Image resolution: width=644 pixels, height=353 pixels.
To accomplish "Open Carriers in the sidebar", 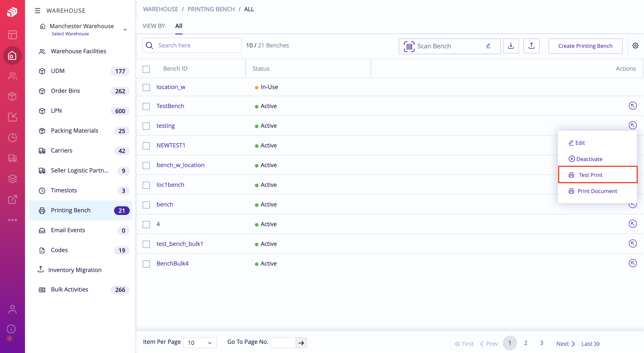I will pyautogui.click(x=80, y=151).
